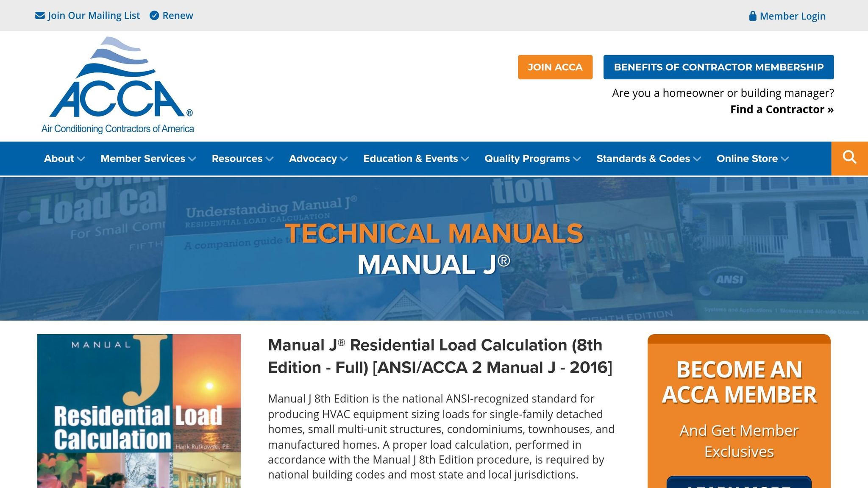The width and height of the screenshot is (868, 488).
Task: Click Benefits of Contractor Membership button
Action: coord(719,67)
